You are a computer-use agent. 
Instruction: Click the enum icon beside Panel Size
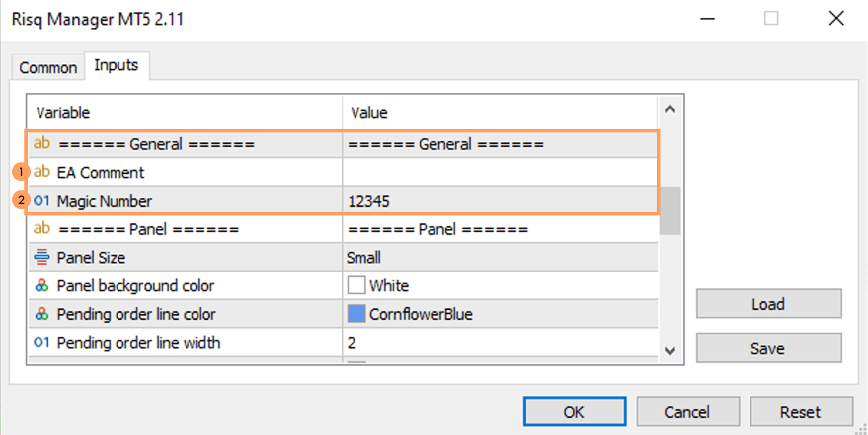(42, 258)
